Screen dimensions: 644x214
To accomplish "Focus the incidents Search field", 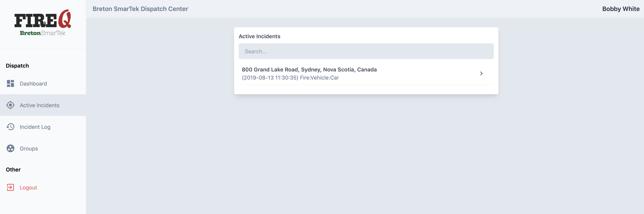I will pos(366,51).
